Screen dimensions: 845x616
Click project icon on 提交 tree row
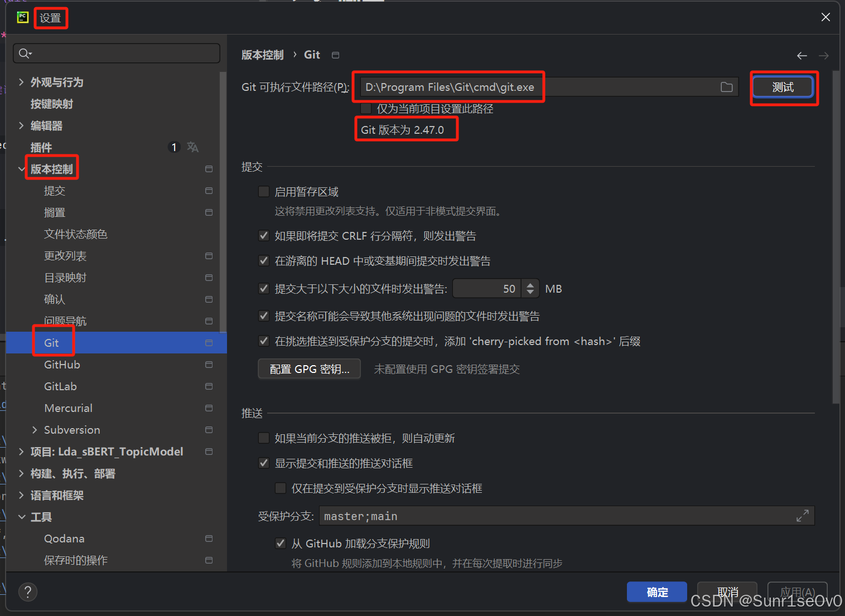pyautogui.click(x=209, y=191)
